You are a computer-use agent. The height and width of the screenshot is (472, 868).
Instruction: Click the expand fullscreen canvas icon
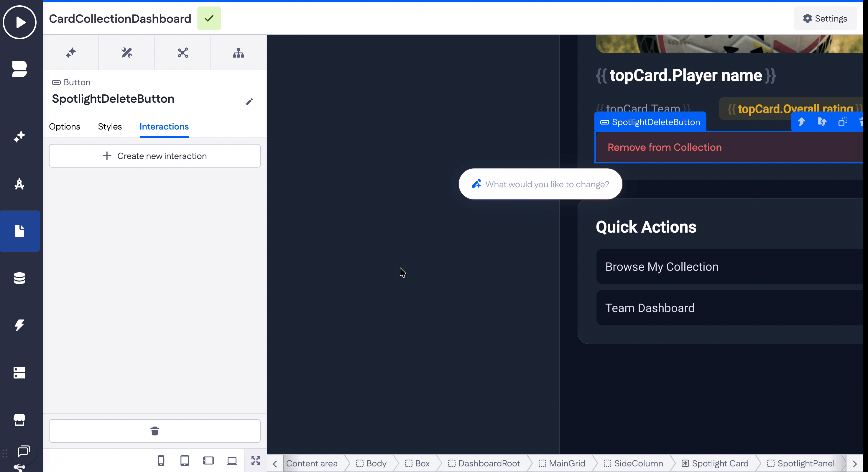coord(255,460)
